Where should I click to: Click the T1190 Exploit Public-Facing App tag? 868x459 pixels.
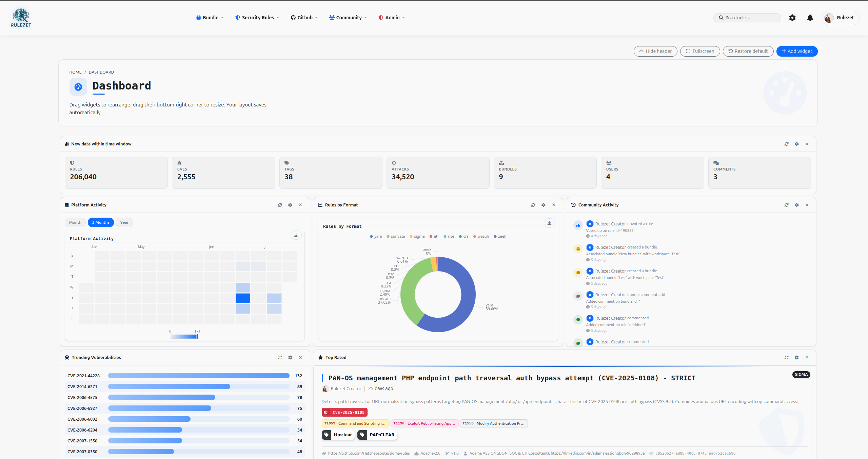tap(425, 423)
